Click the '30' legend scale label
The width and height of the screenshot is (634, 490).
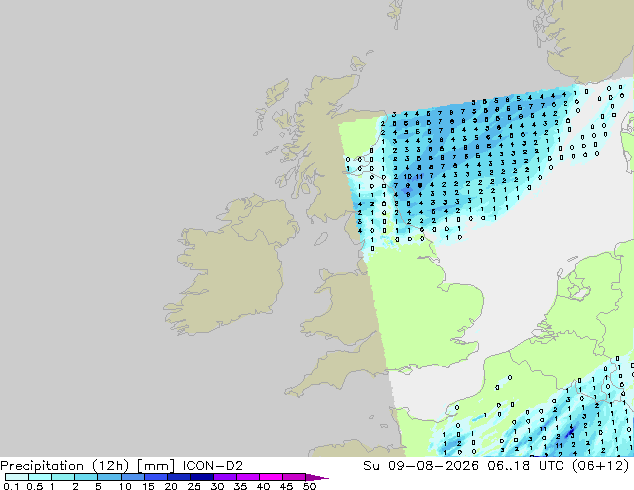(217, 486)
